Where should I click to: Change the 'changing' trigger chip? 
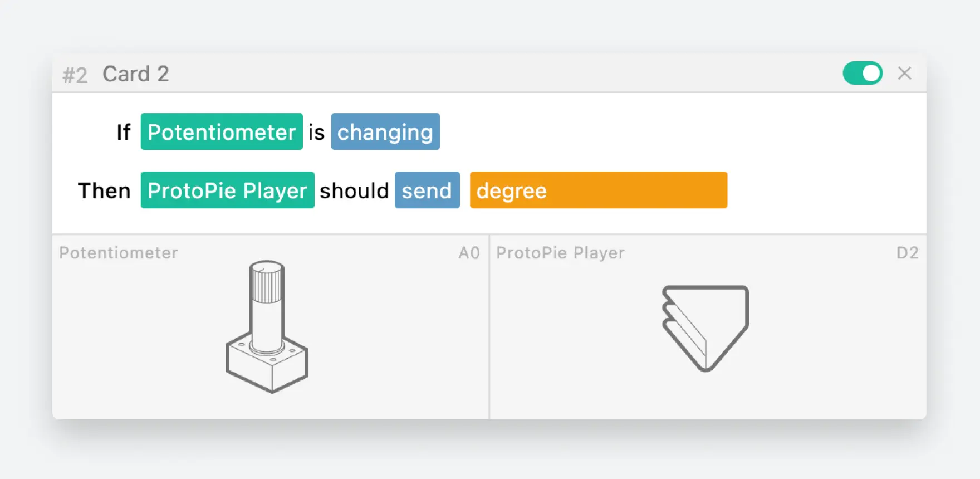(x=385, y=131)
